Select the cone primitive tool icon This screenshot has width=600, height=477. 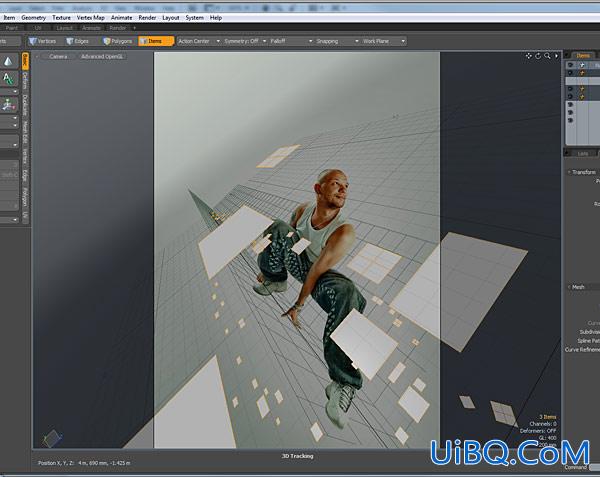(x=8, y=61)
